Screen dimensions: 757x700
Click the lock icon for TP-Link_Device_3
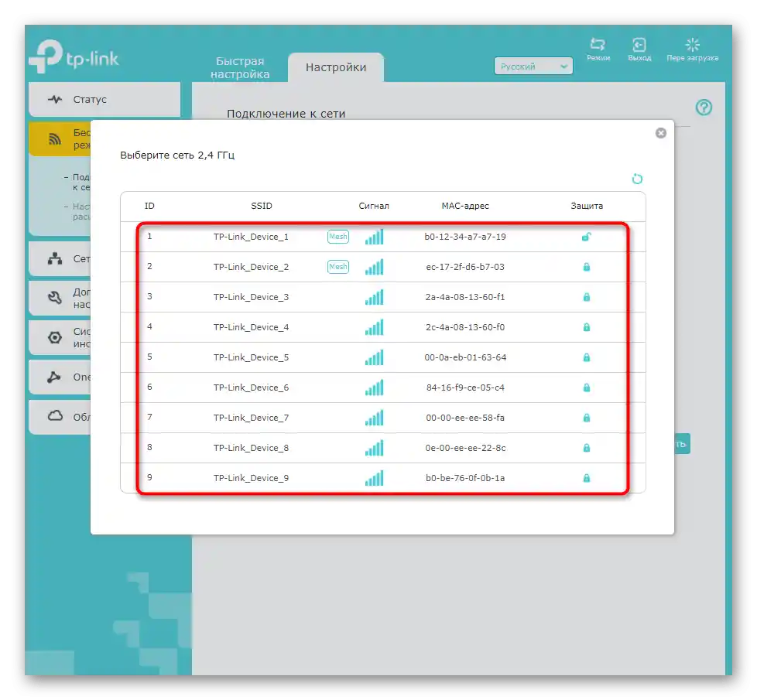[x=587, y=297]
